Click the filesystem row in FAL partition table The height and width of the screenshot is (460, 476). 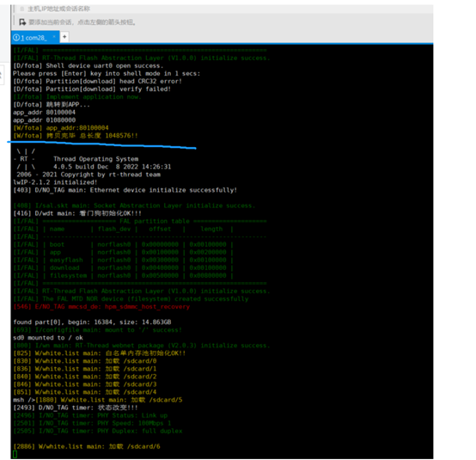[x=123, y=276]
